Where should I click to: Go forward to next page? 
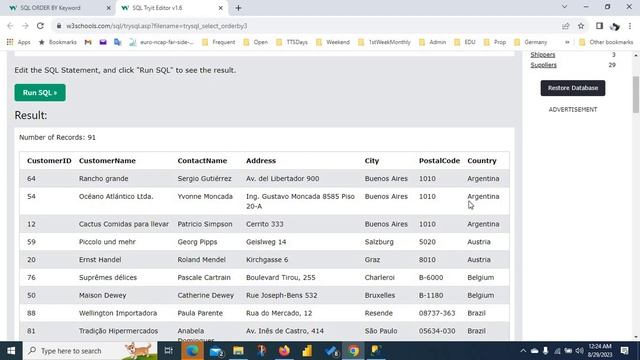[25, 26]
